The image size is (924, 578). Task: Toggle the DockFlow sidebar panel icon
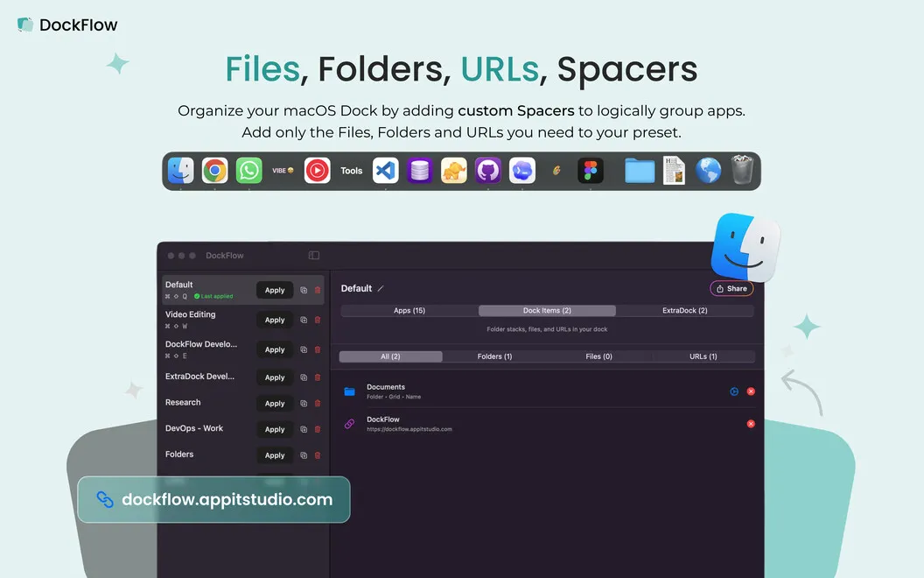click(314, 256)
